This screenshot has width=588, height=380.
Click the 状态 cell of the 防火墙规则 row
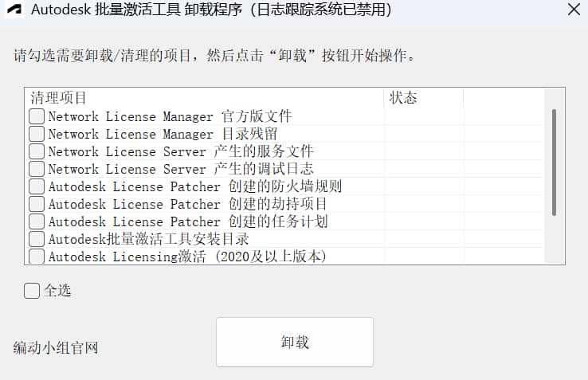[423, 186]
